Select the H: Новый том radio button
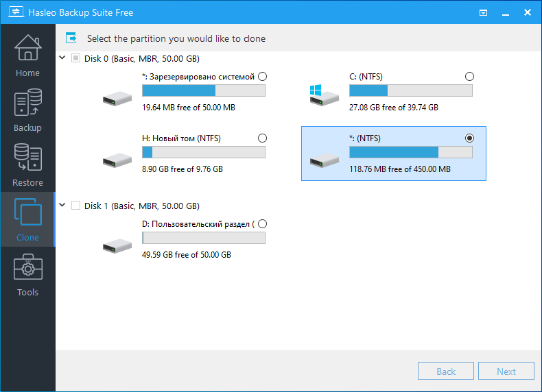 coord(262,138)
